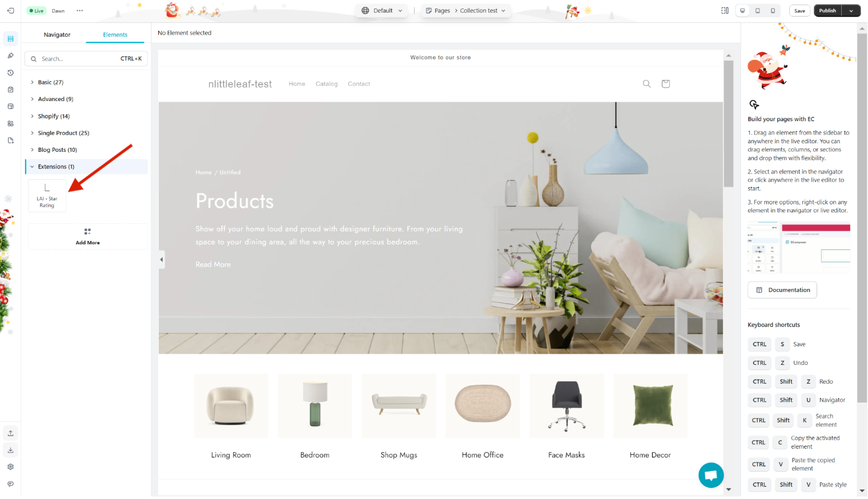Switch preview to desktop view
This screenshot has height=499, width=868.
tap(742, 10)
